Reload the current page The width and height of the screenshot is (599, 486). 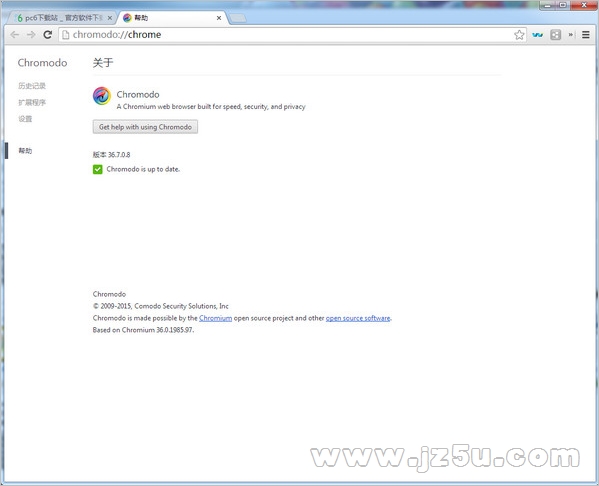(x=47, y=35)
